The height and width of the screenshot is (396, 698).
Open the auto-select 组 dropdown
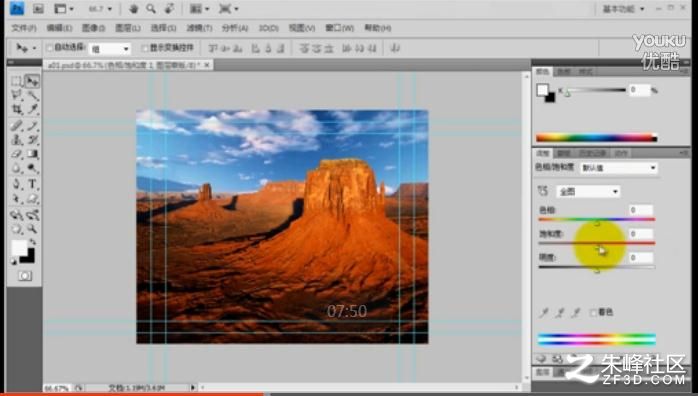click(x=110, y=48)
